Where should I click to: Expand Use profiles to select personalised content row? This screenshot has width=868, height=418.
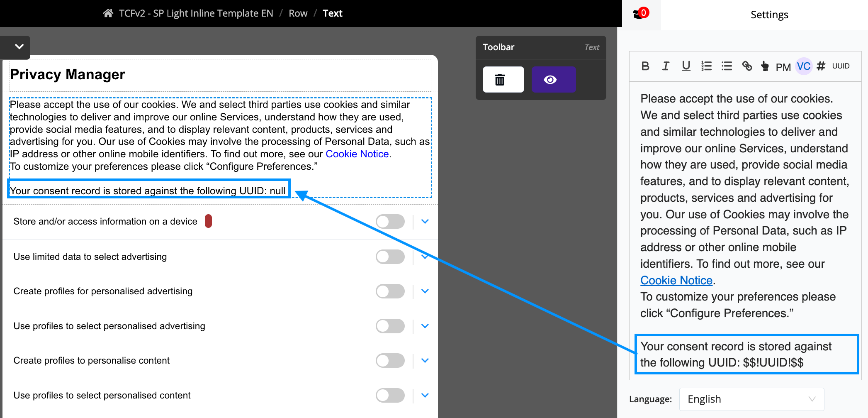point(425,395)
